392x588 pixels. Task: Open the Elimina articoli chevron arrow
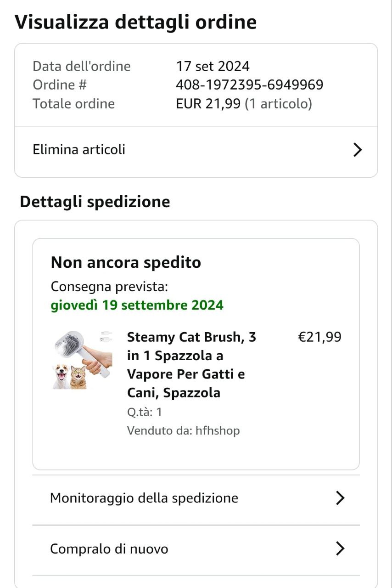click(358, 150)
